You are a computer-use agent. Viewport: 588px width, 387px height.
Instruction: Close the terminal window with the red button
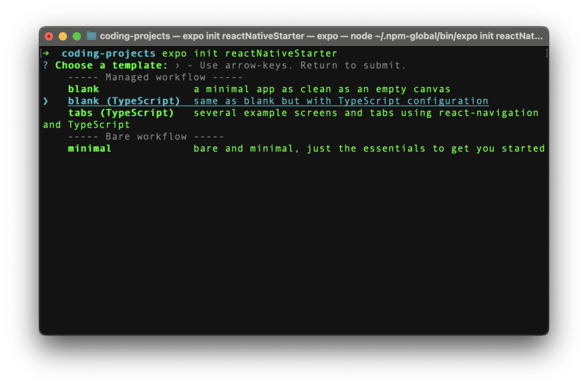pyautogui.click(x=49, y=36)
